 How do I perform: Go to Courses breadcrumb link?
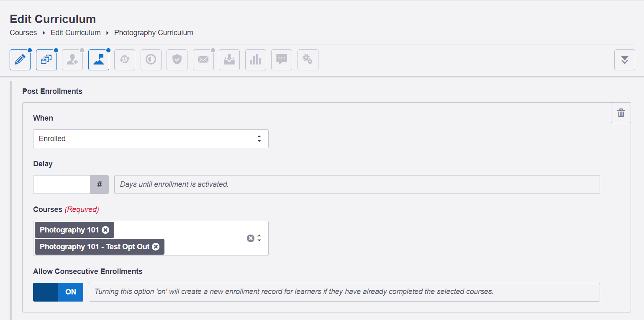pyautogui.click(x=23, y=33)
